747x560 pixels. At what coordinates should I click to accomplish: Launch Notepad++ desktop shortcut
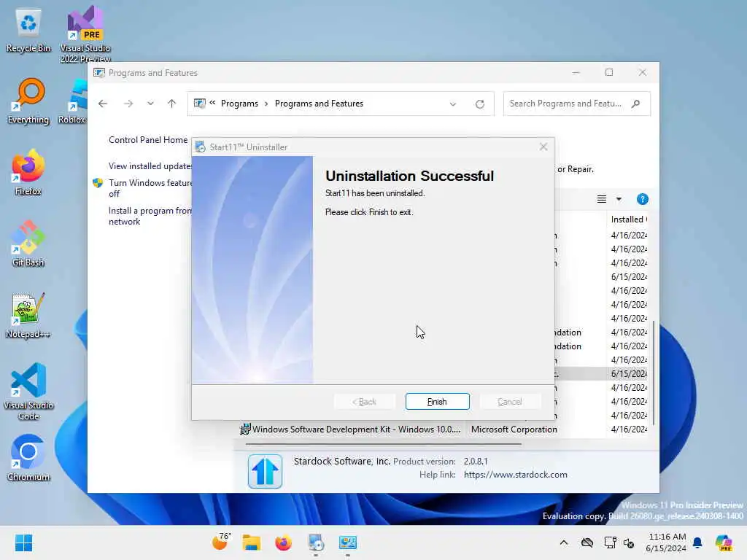coord(28,315)
